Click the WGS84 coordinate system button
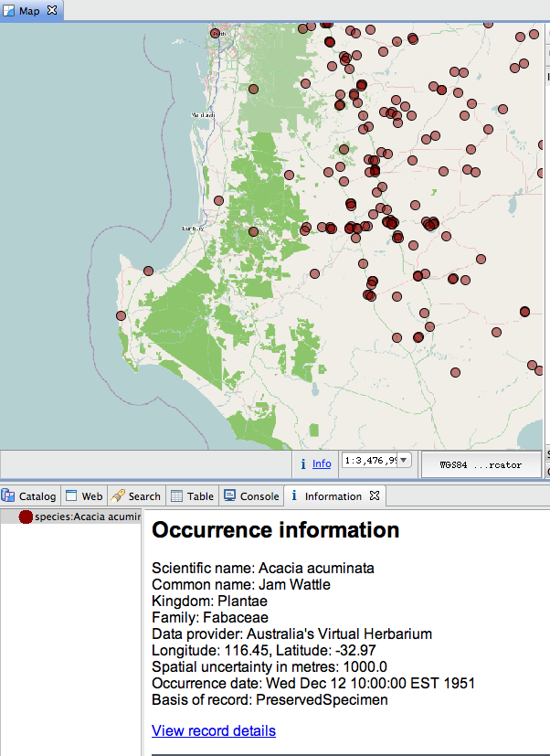 click(x=481, y=464)
